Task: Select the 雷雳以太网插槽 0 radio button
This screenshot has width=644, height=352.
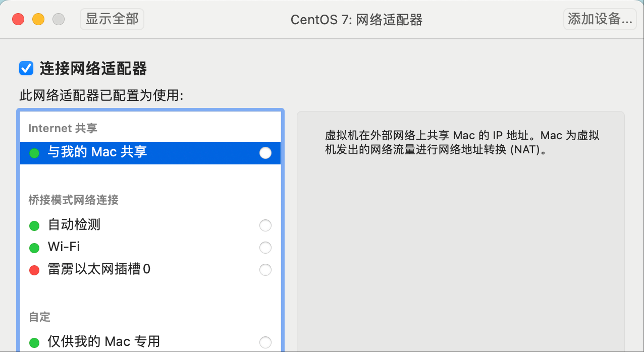Action: point(265,270)
